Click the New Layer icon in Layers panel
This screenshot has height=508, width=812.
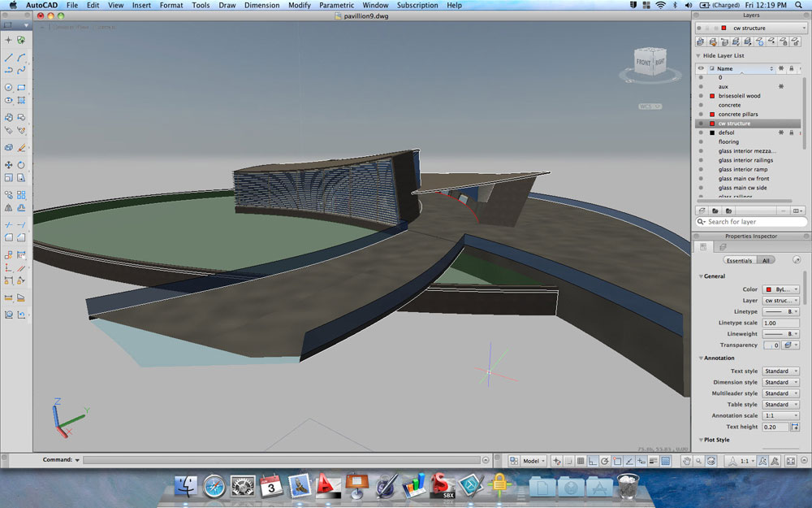698,41
